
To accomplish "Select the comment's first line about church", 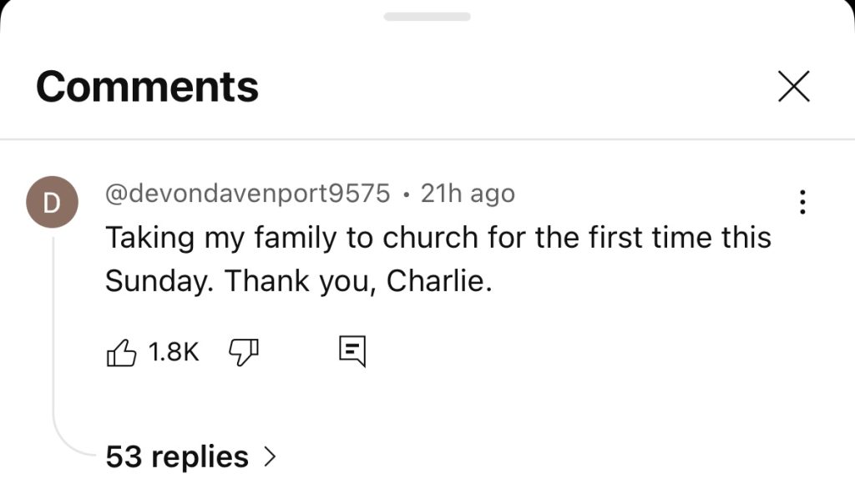I will point(438,238).
